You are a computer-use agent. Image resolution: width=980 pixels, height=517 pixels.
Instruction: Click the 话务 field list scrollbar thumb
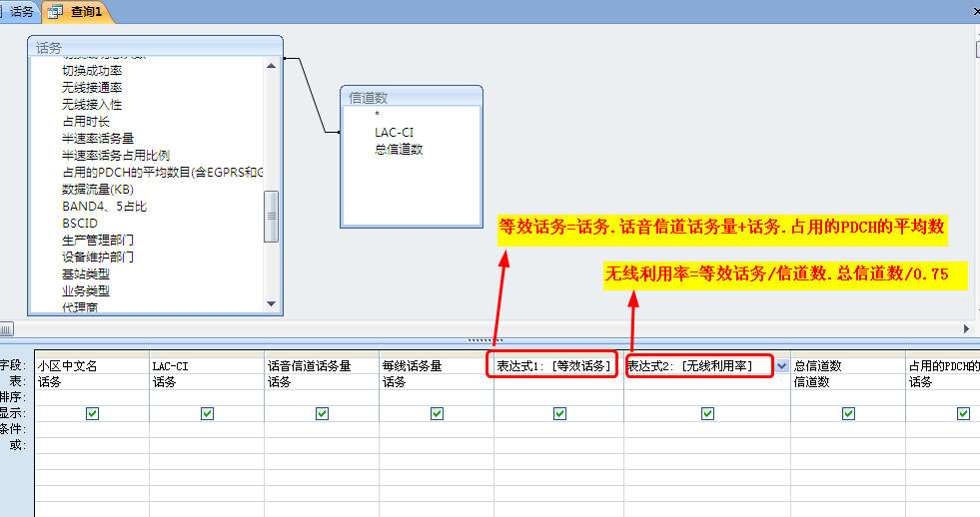(271, 216)
